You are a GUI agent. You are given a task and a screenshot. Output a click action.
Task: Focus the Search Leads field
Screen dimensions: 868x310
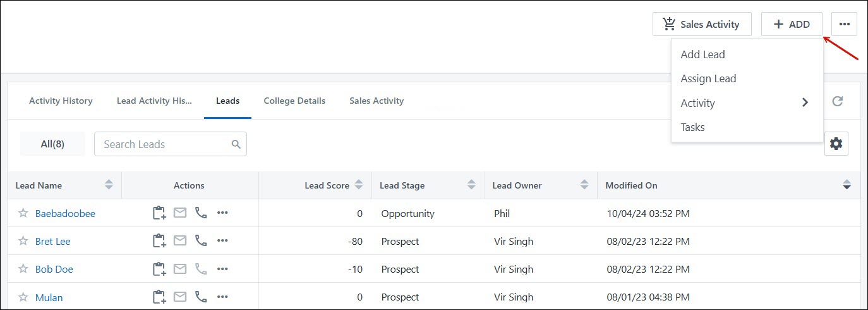point(164,144)
